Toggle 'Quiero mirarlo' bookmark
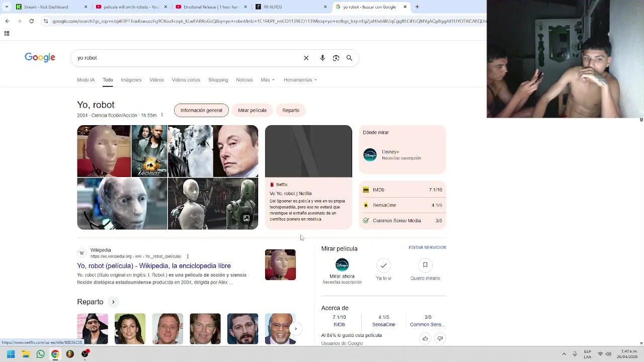This screenshot has height=362, width=644. click(425, 265)
